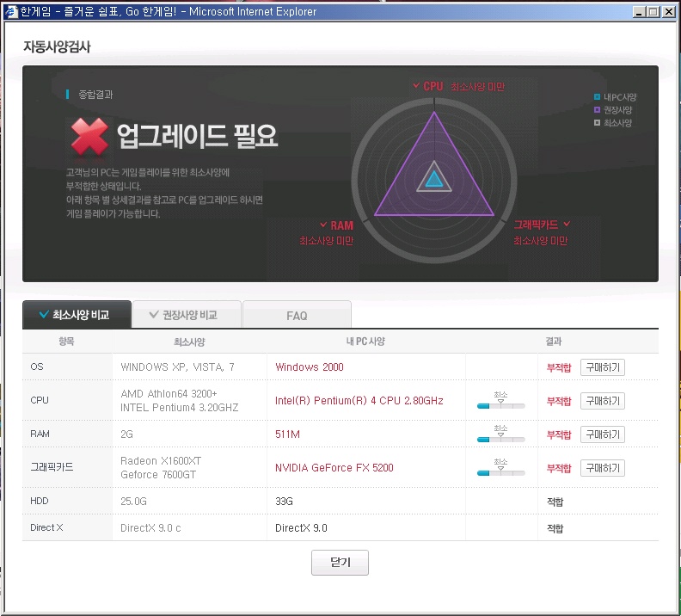This screenshot has height=616, width=681.
Task: Click the 항목 column header
Action: click(x=66, y=342)
